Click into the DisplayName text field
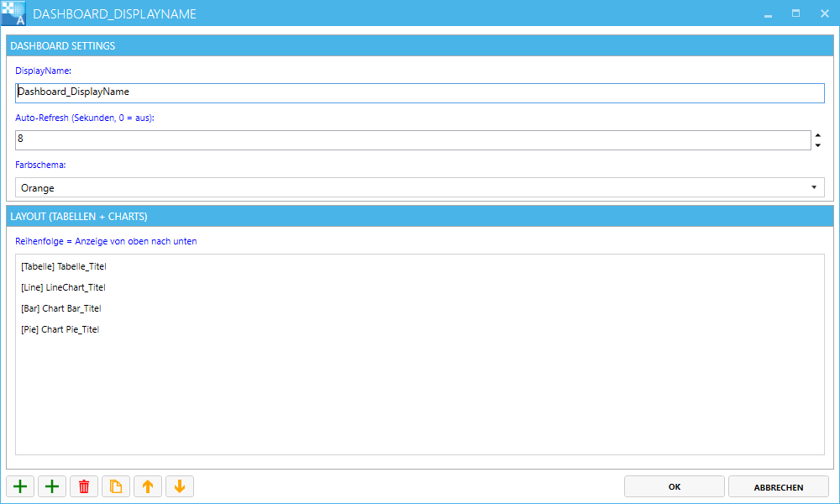The image size is (840, 504). (x=419, y=92)
